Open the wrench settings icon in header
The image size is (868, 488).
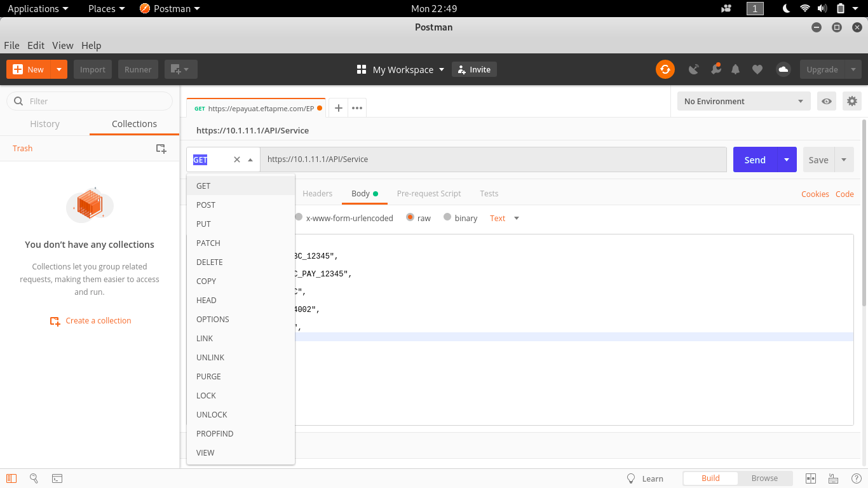pyautogui.click(x=715, y=69)
